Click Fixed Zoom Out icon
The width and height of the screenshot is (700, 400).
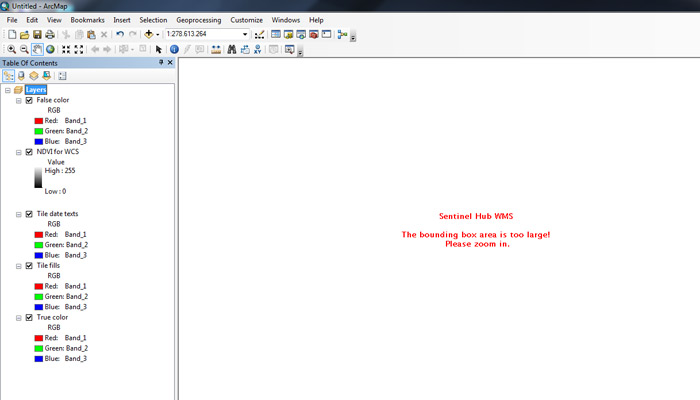point(79,49)
